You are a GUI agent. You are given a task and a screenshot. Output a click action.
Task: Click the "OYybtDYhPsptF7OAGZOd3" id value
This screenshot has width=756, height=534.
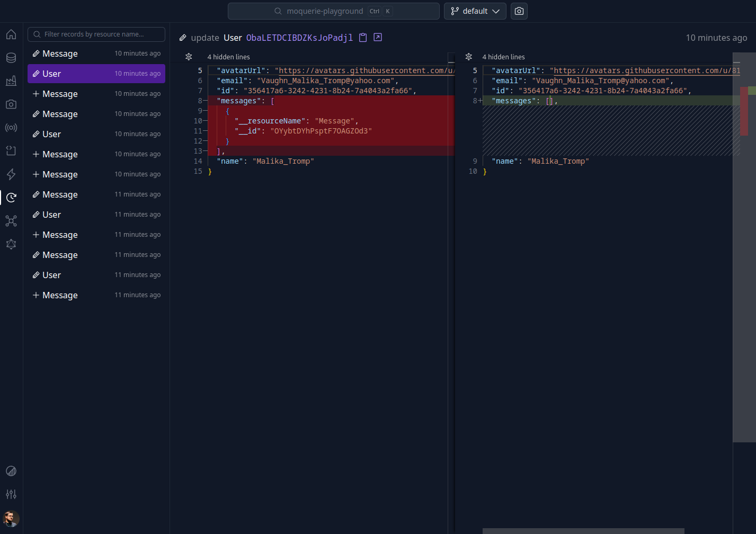tap(321, 131)
